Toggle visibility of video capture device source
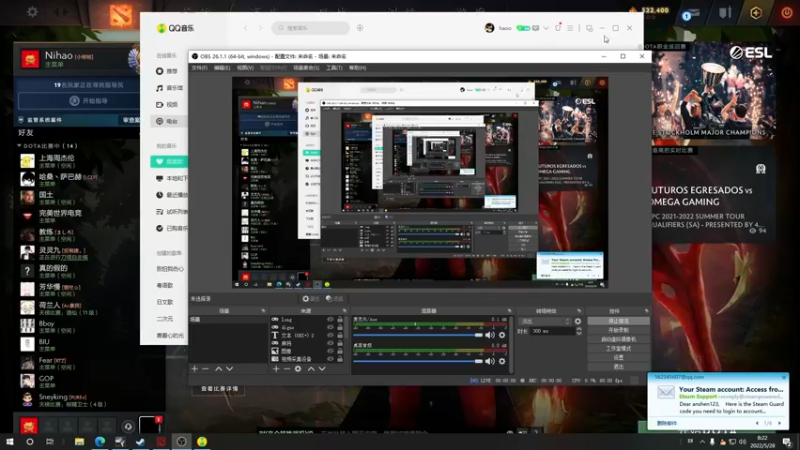 pyautogui.click(x=330, y=359)
